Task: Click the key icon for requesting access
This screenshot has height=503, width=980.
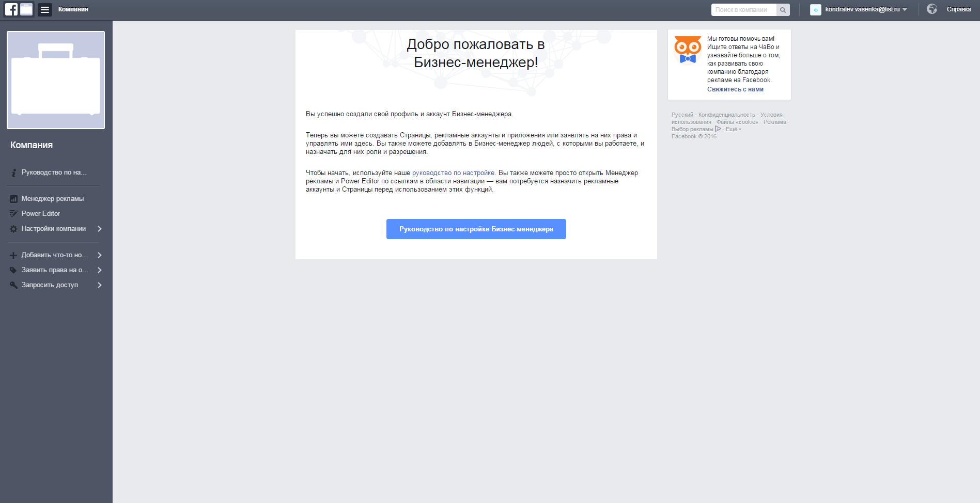Action: [x=13, y=285]
